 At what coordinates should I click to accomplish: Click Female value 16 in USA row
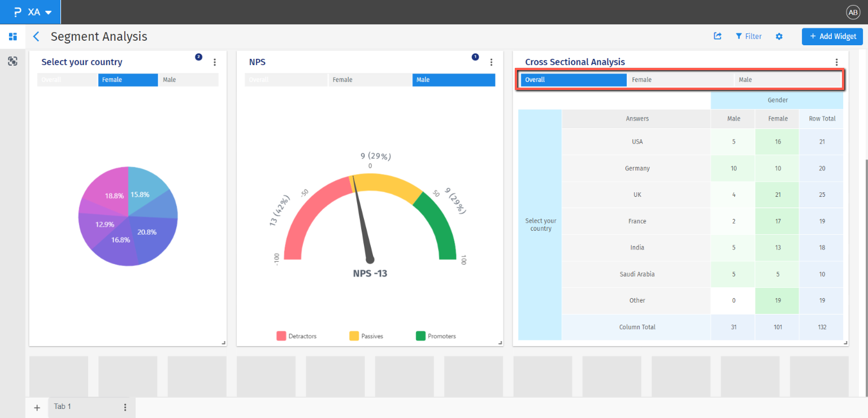point(778,141)
